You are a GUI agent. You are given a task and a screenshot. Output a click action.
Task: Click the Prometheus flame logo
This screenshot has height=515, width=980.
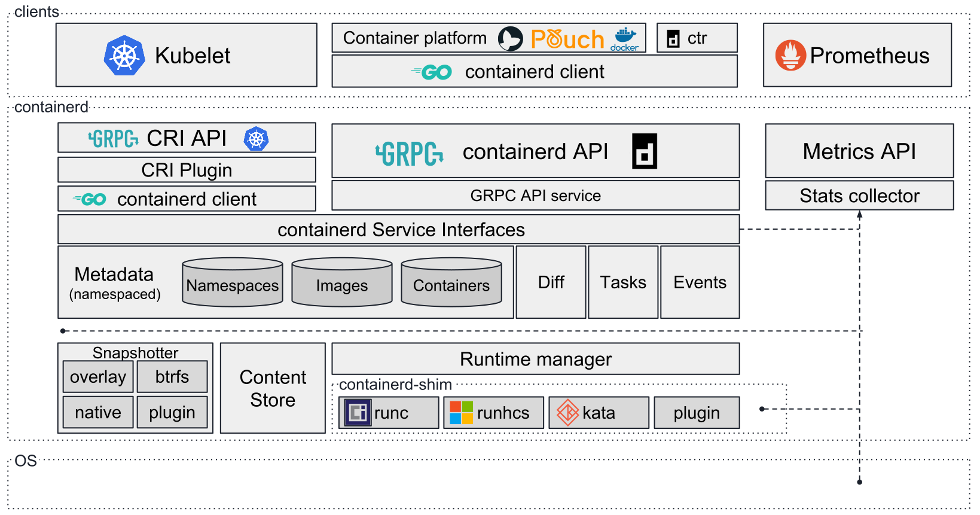pyautogui.click(x=790, y=56)
